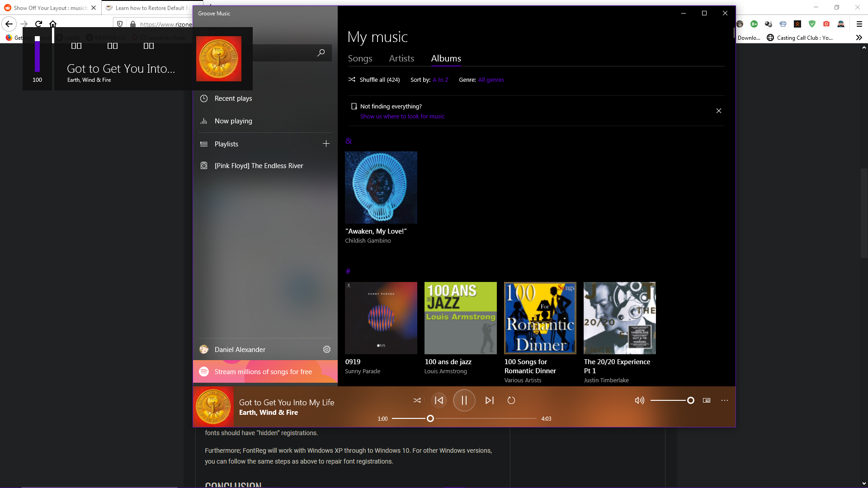Open The 20/20 Experience Pt 1 album
Screen dimensions: 868x488
coord(620,318)
